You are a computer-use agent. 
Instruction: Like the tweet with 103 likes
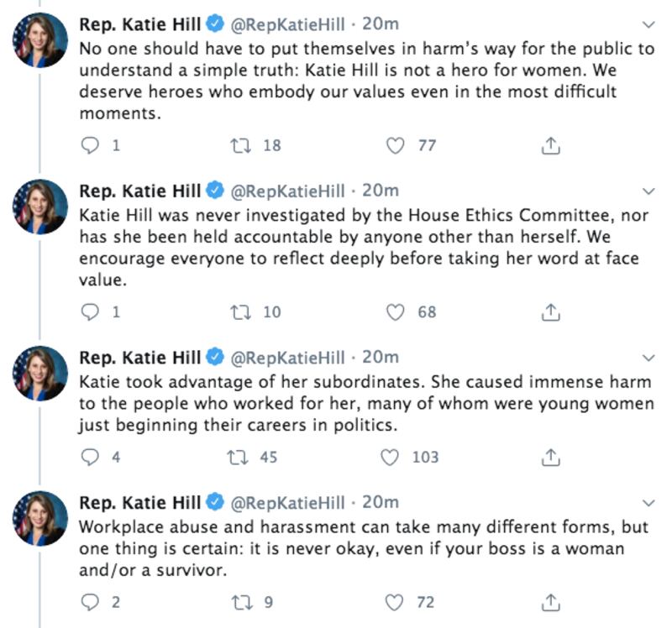pos(389,458)
